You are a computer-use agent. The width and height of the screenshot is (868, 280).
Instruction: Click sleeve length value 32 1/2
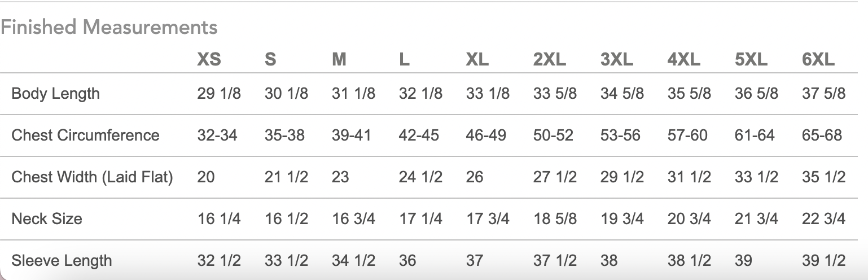[219, 260]
